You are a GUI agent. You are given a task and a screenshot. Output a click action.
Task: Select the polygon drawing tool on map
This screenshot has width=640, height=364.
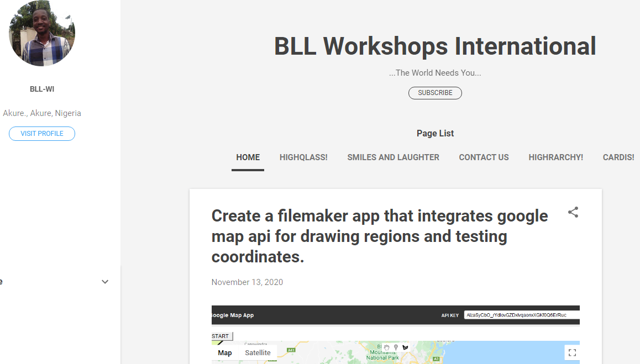pyautogui.click(x=405, y=347)
